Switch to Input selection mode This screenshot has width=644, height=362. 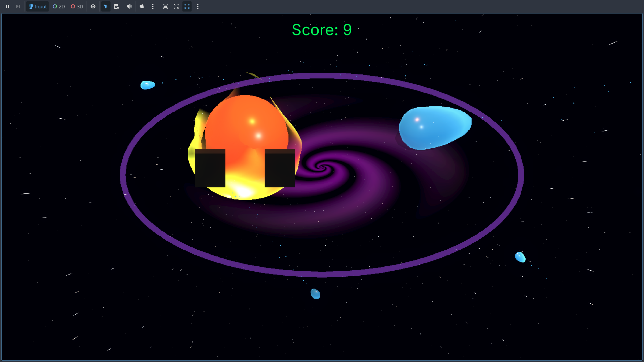coord(38,6)
